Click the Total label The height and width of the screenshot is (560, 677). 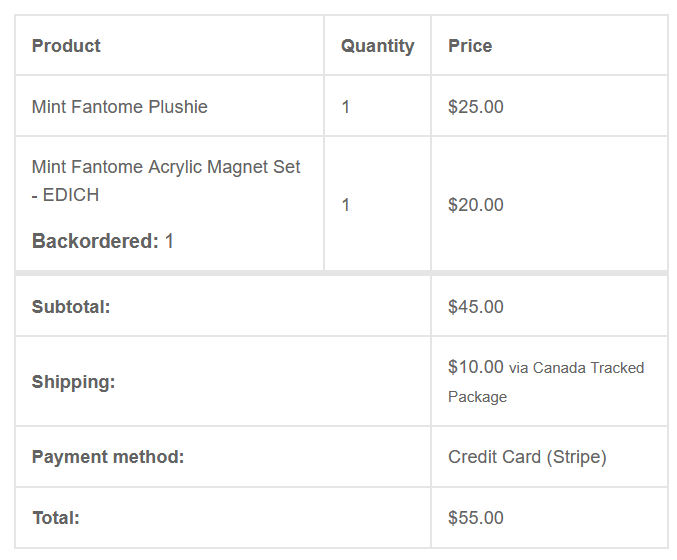[56, 518]
